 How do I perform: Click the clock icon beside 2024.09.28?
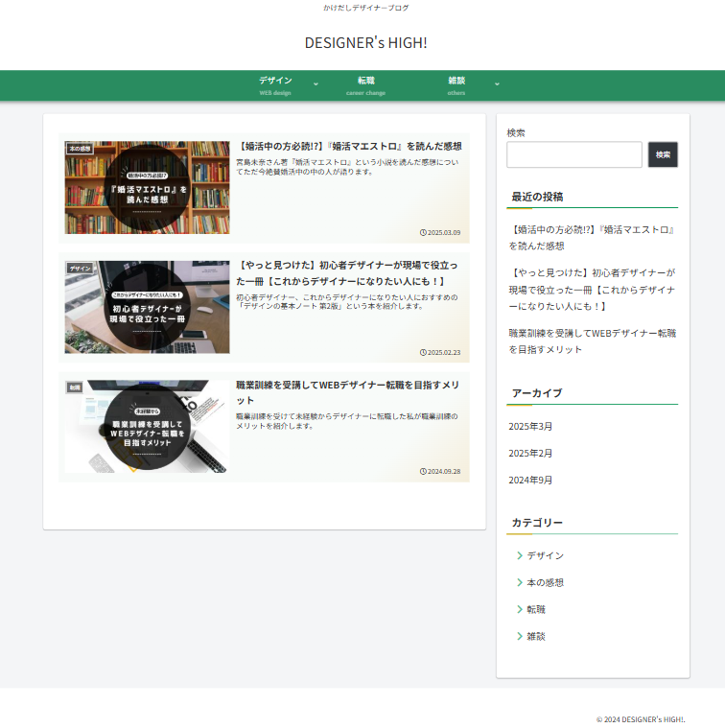423,471
